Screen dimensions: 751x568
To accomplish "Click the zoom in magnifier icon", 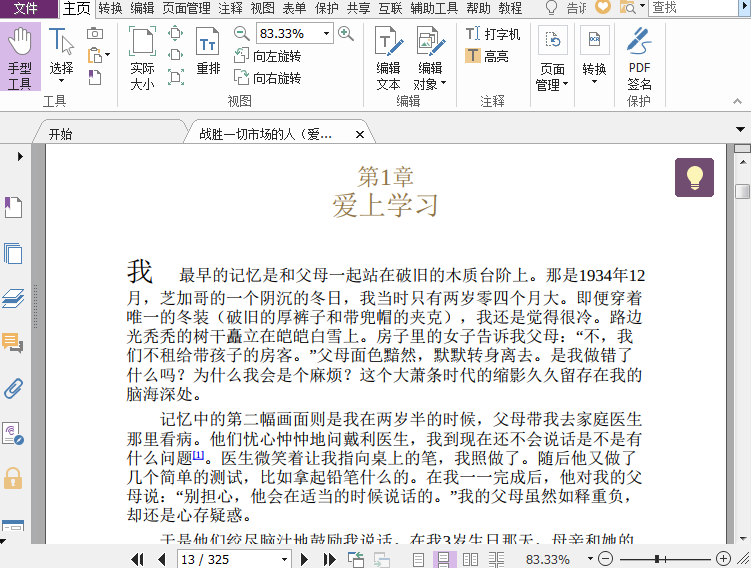I will pyautogui.click(x=346, y=34).
